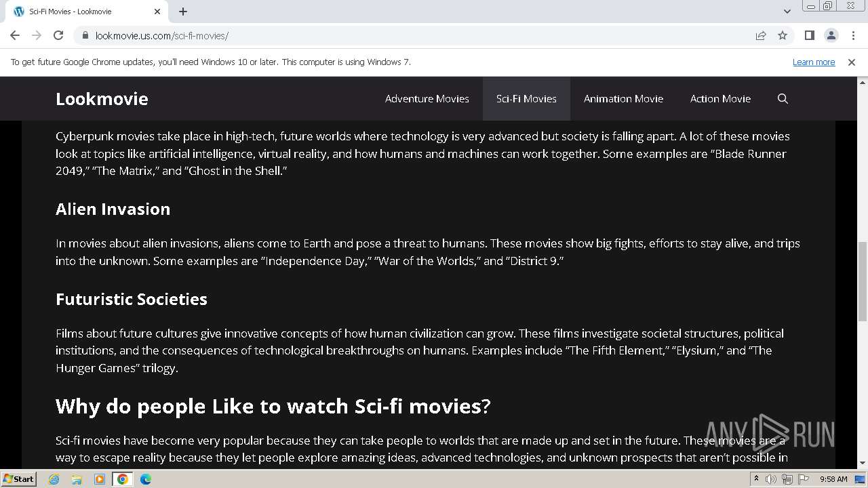Close the Sci-Fi Movies tab
The image size is (868, 488).
(x=157, y=12)
